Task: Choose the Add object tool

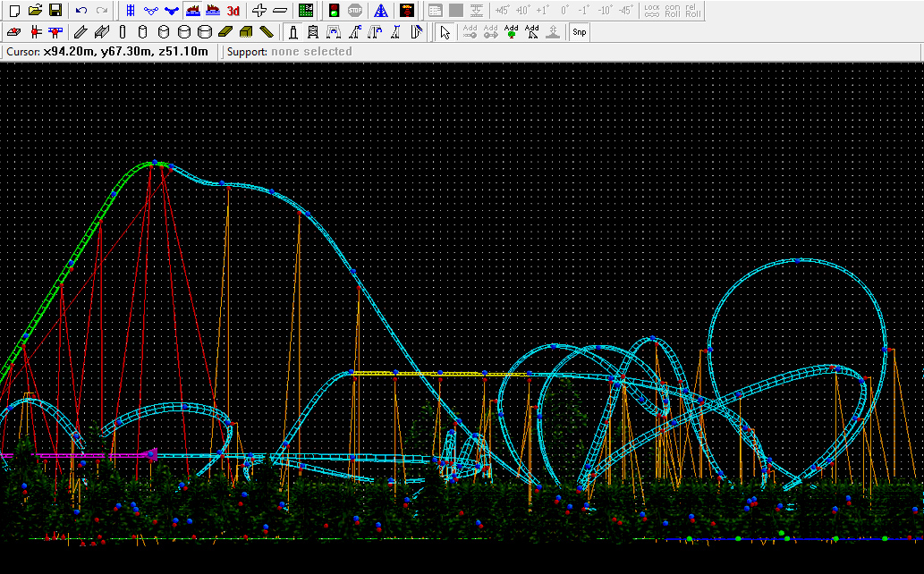Action: coord(530,31)
